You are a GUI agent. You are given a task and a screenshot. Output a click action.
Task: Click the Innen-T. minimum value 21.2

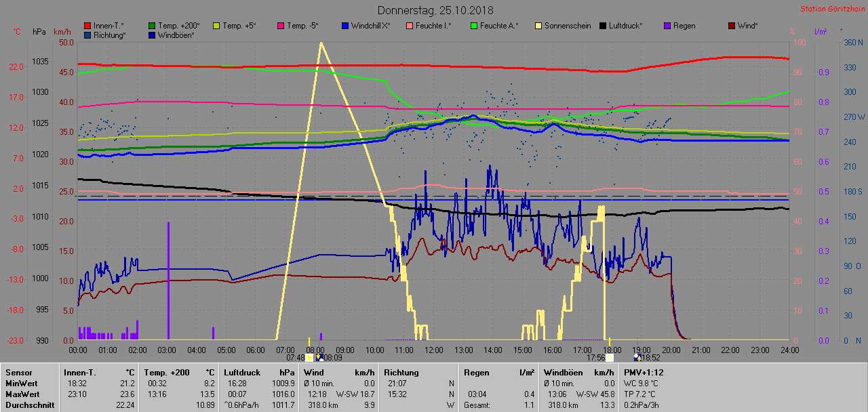[127, 383]
